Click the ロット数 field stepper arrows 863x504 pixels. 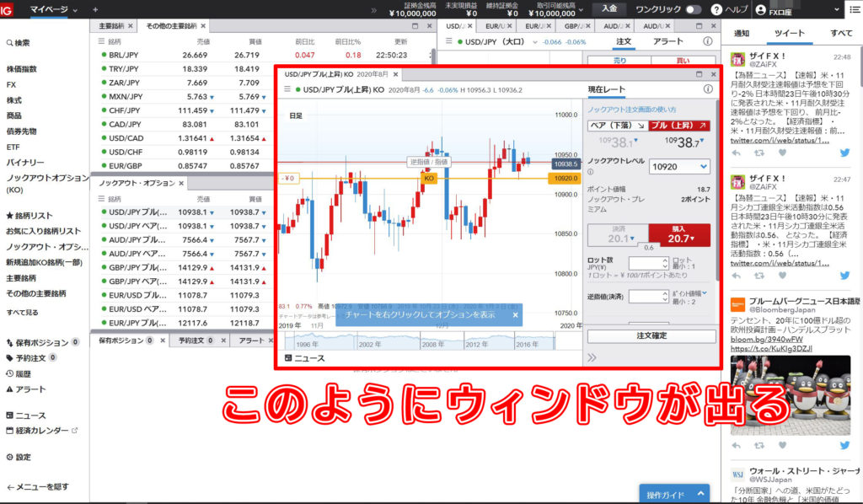tap(665, 264)
